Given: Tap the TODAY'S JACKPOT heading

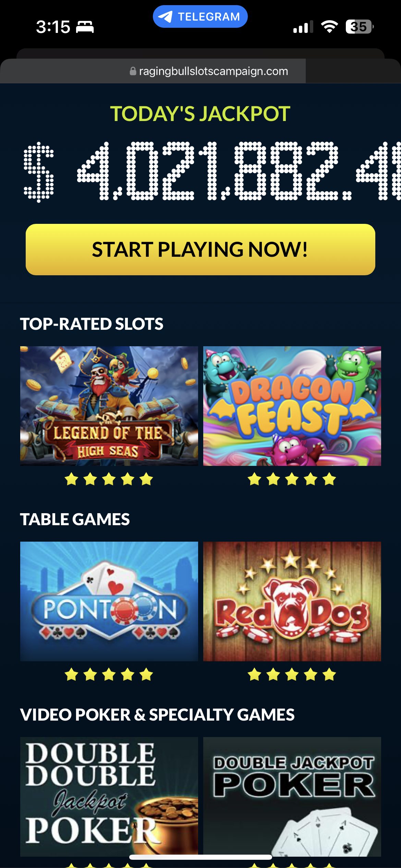Looking at the screenshot, I should 200,114.
